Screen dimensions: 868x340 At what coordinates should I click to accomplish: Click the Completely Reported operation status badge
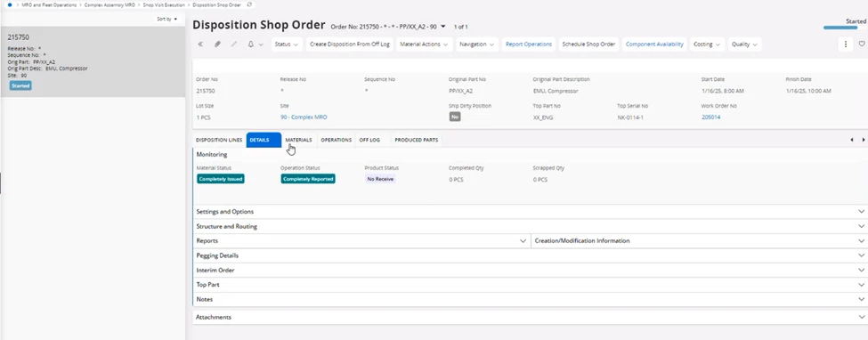point(308,179)
